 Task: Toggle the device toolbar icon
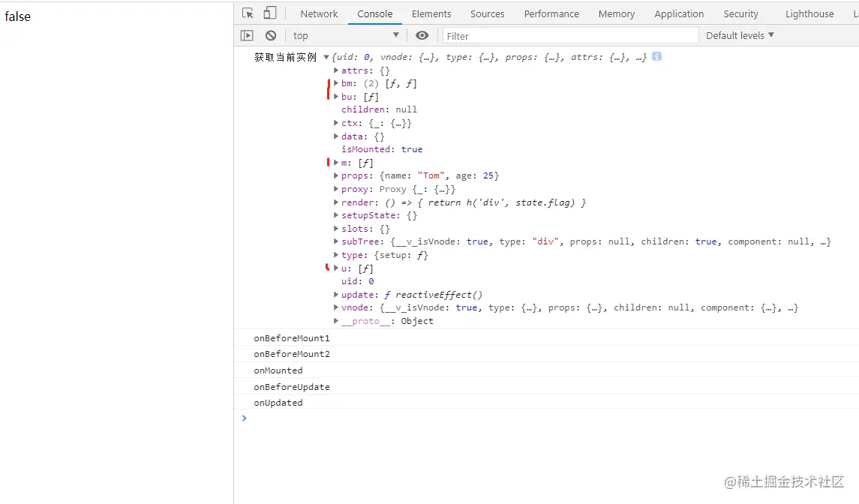tap(269, 13)
